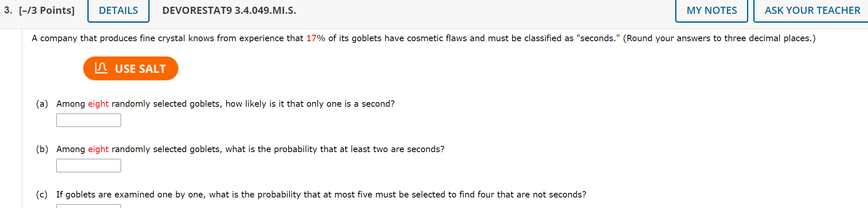868x208 pixels.
Task: Click the ASK YOUR TEACHER button
Action: coord(812,11)
